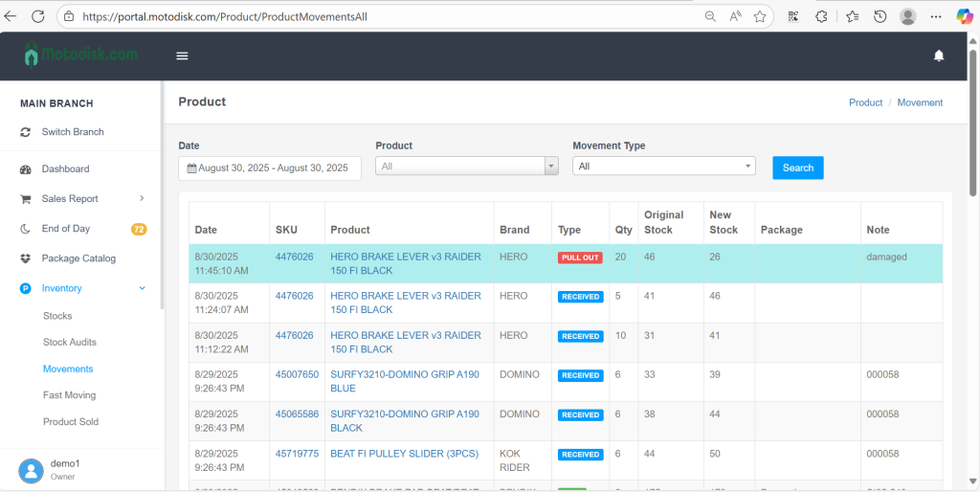Image resolution: width=980 pixels, height=492 pixels.
Task: Click the browser refresh button
Action: 38,16
